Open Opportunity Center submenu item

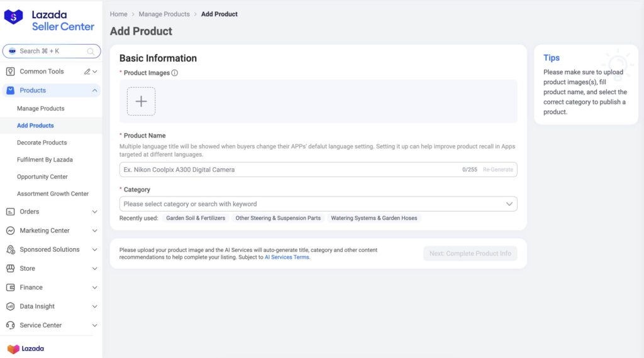[42, 176]
